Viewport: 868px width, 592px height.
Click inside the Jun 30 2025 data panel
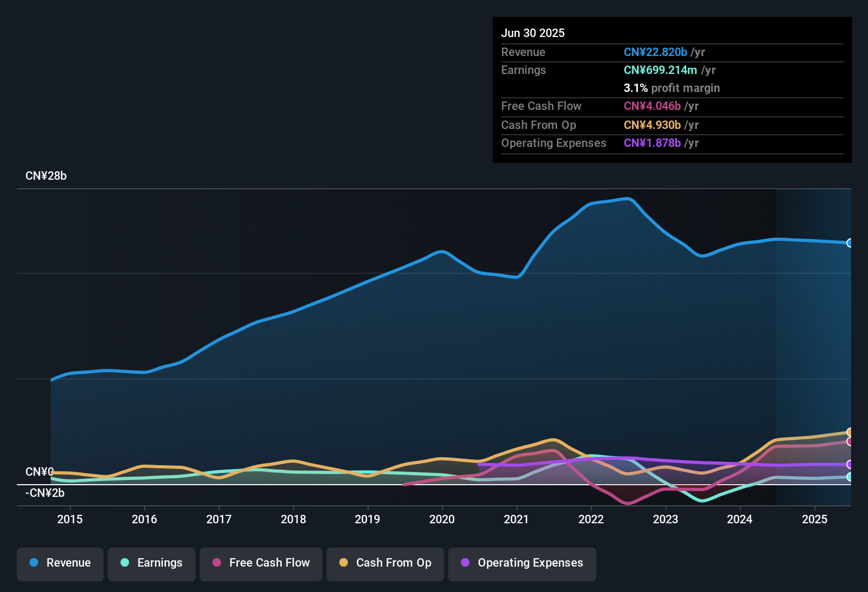coord(671,90)
